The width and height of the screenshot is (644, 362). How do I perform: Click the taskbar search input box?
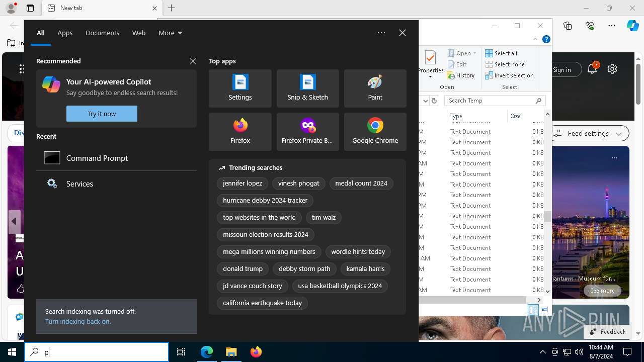(x=97, y=352)
